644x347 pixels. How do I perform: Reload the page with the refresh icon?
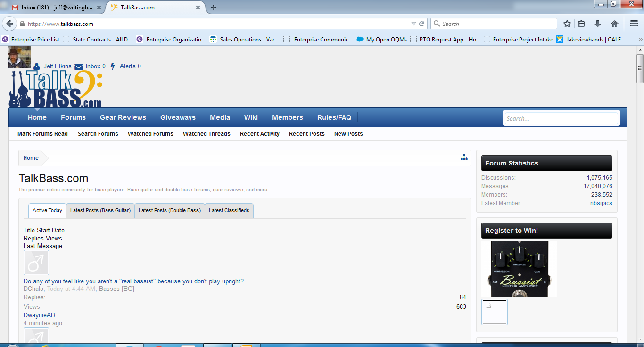[x=422, y=24]
